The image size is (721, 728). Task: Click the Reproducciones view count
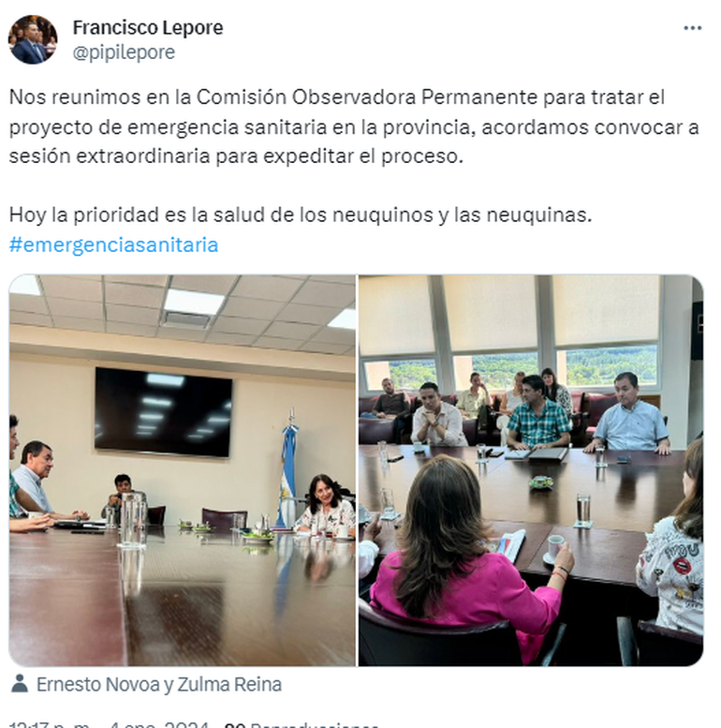point(301,724)
